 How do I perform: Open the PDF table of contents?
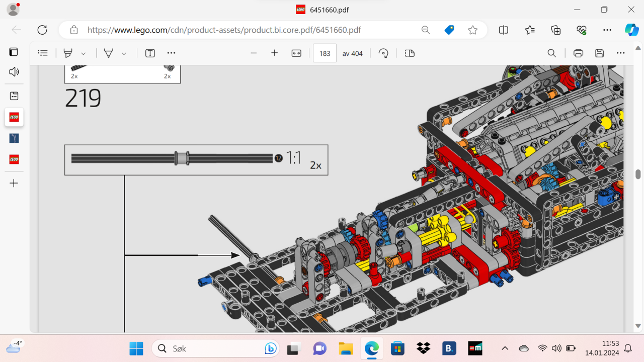43,53
